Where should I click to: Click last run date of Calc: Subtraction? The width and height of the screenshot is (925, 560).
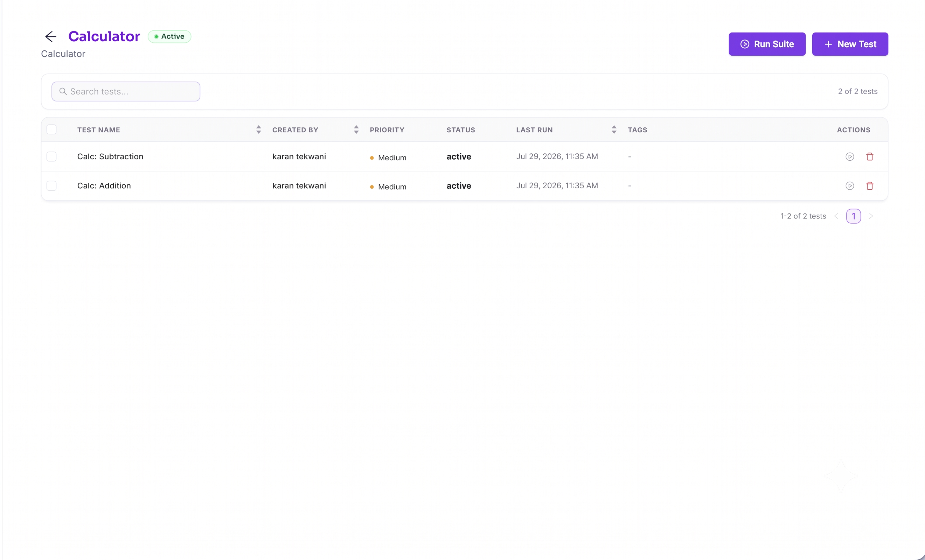[557, 156]
